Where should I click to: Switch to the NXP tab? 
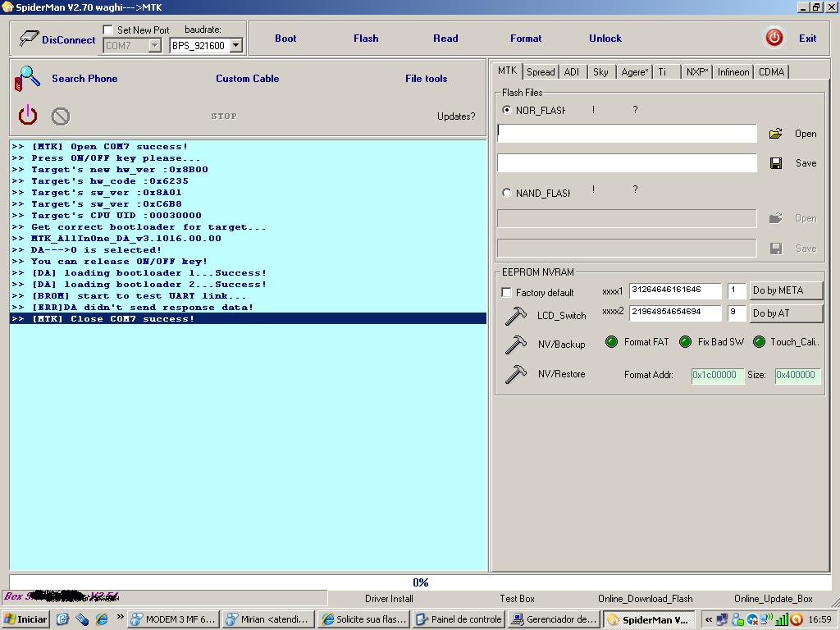[x=696, y=72]
